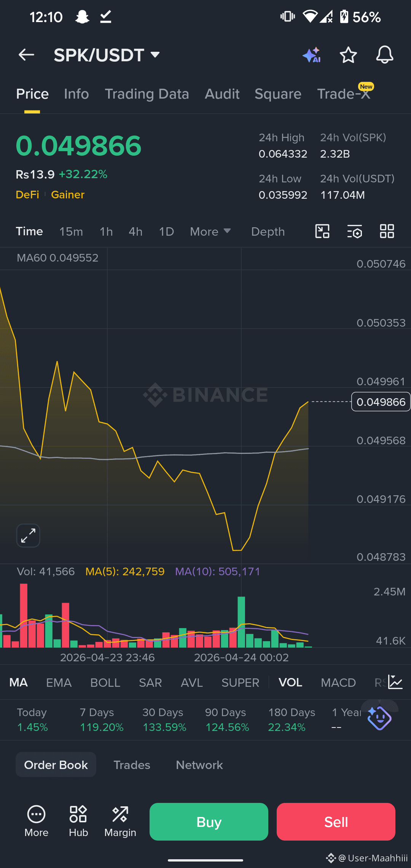Tap the battery icon in status bar
The image size is (411, 868).
344,17
